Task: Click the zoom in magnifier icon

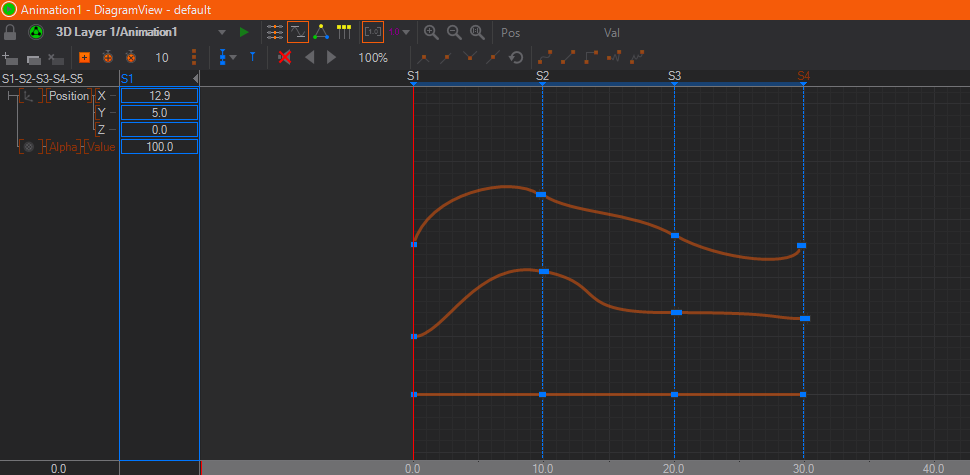Action: [x=431, y=32]
